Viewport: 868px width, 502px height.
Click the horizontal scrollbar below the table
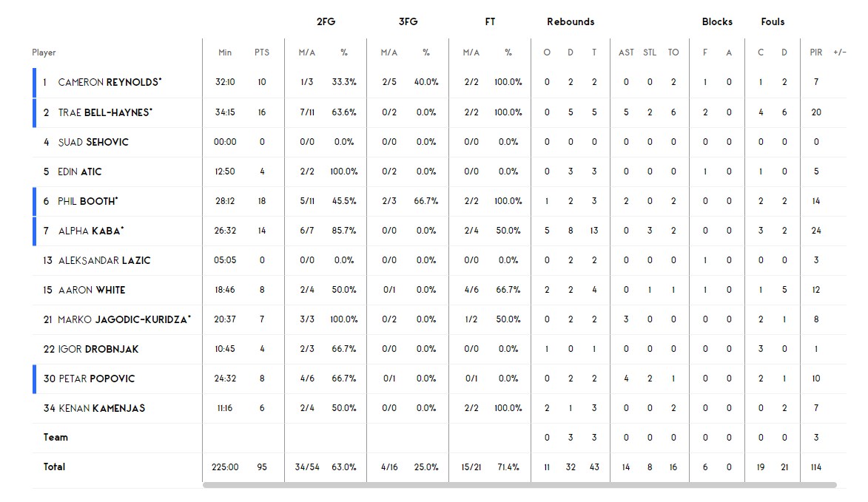coord(519,485)
